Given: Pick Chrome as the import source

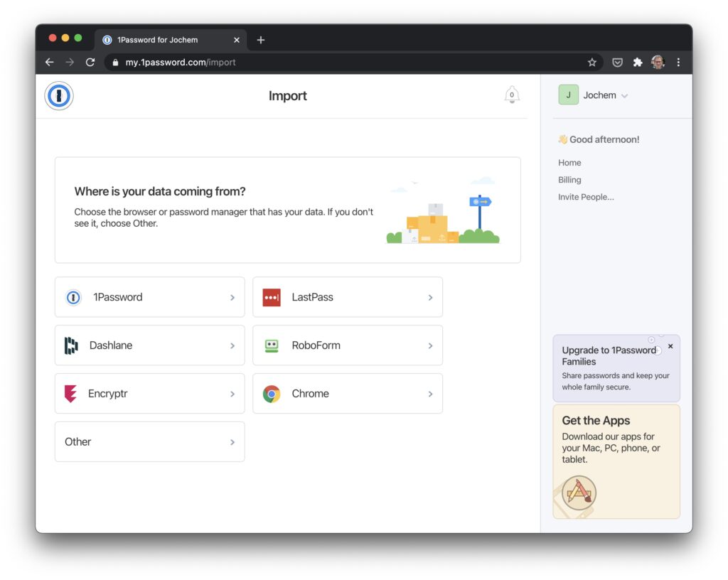Looking at the screenshot, I should 347,394.
